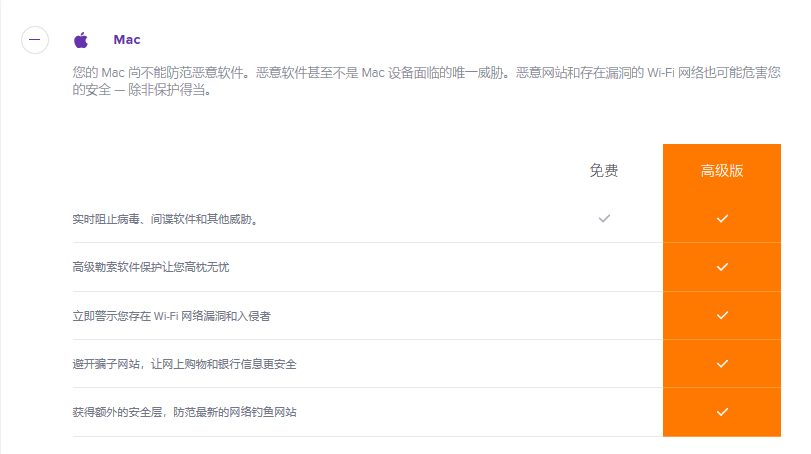Click the 高级版 checkmark for 避开骗子网站 row
The image size is (811, 454).
pyautogui.click(x=722, y=364)
